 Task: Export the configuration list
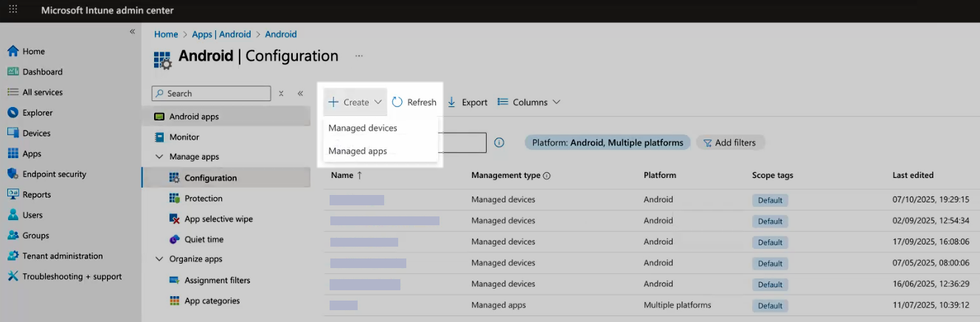tap(468, 103)
